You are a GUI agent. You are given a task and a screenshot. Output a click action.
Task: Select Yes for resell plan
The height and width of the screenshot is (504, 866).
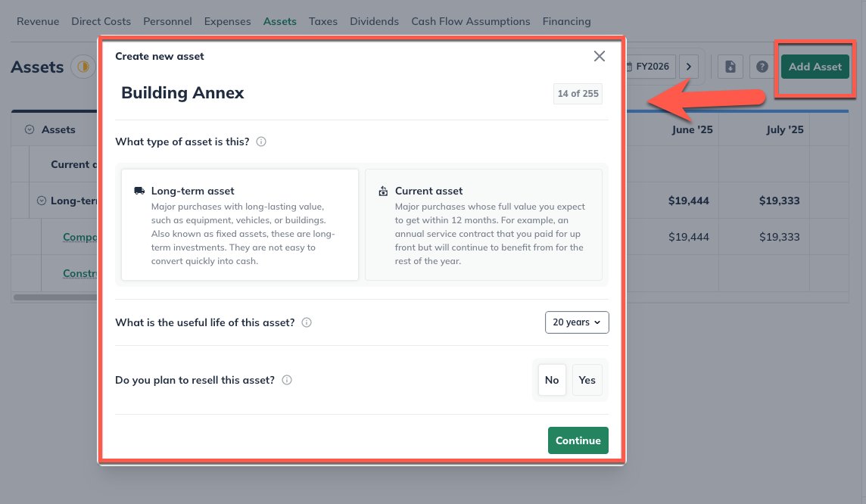pyautogui.click(x=587, y=380)
